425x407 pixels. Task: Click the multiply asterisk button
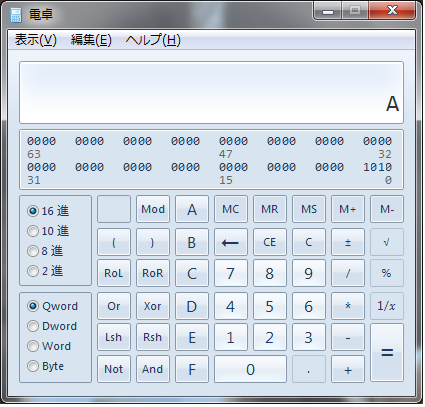348,306
